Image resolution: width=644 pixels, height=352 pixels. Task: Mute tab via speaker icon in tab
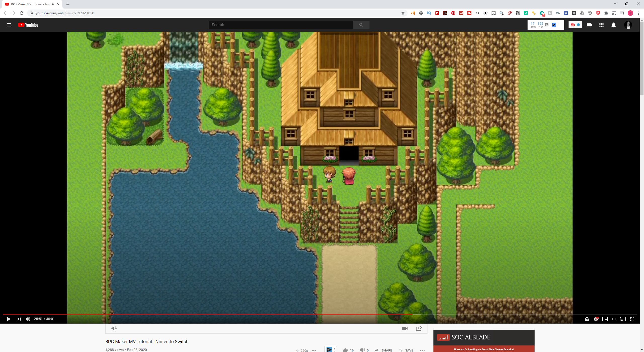pyautogui.click(x=53, y=4)
